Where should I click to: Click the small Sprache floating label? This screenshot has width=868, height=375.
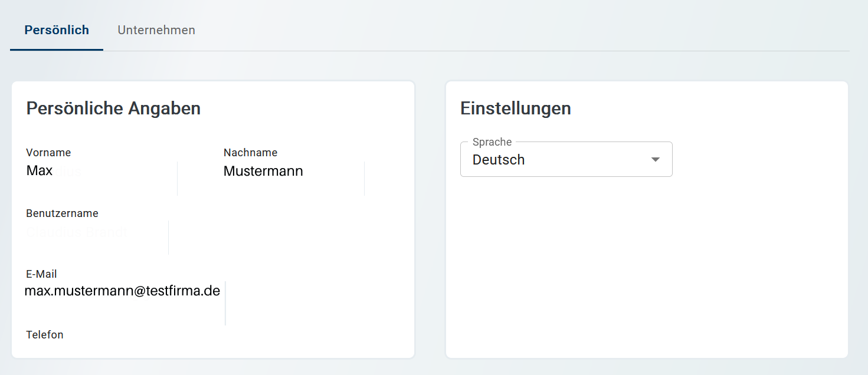tap(492, 142)
